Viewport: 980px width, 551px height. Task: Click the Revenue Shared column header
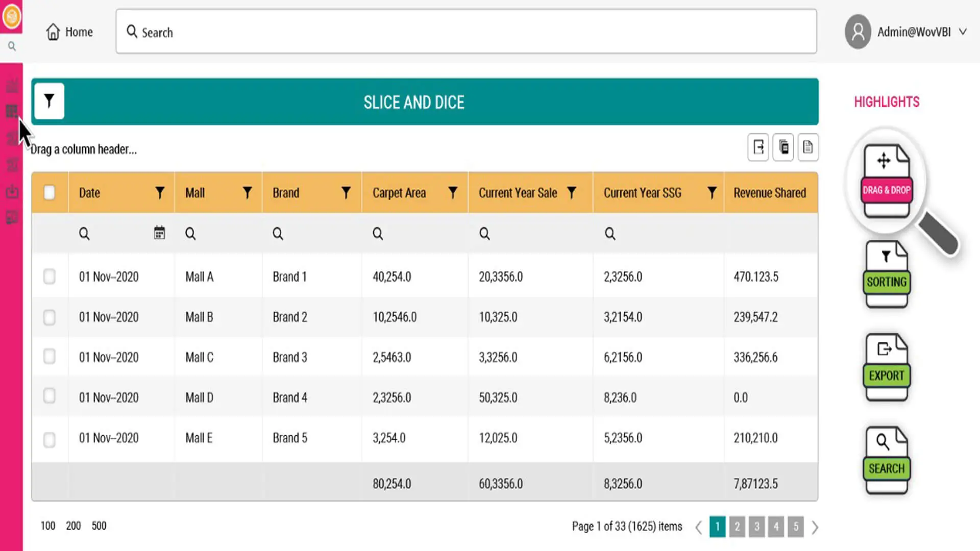pyautogui.click(x=770, y=193)
